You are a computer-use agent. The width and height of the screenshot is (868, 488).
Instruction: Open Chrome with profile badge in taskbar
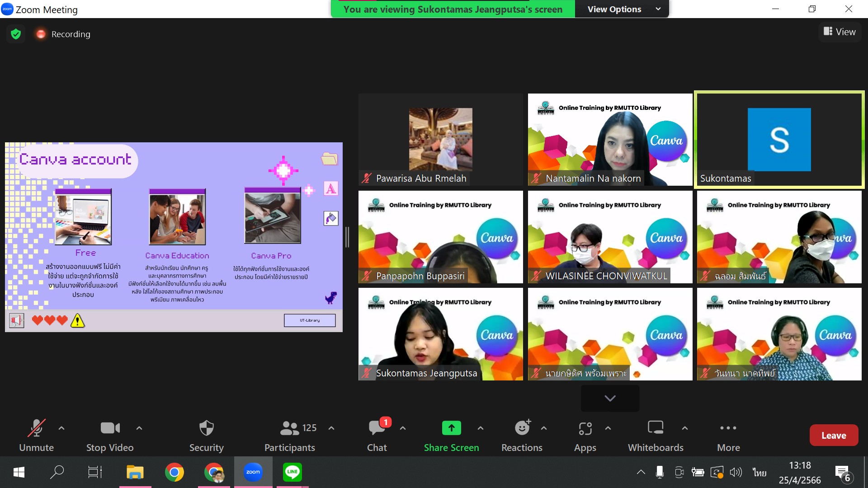[x=214, y=473]
